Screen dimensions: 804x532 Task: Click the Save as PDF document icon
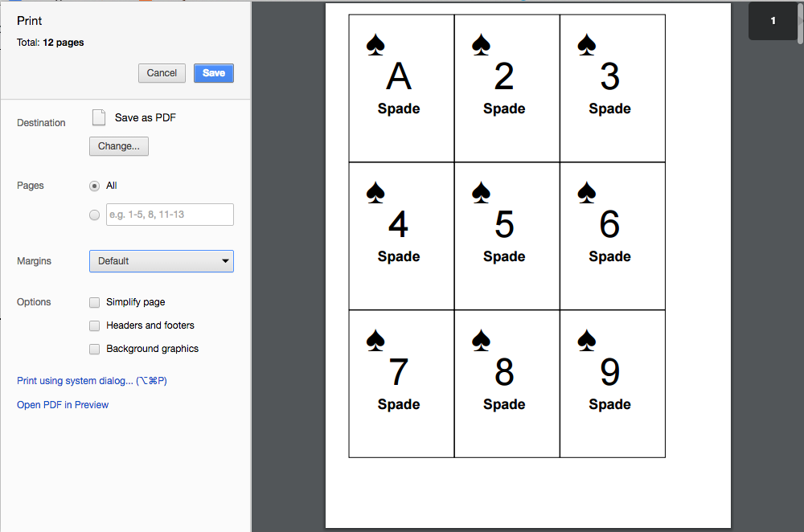[x=99, y=117]
